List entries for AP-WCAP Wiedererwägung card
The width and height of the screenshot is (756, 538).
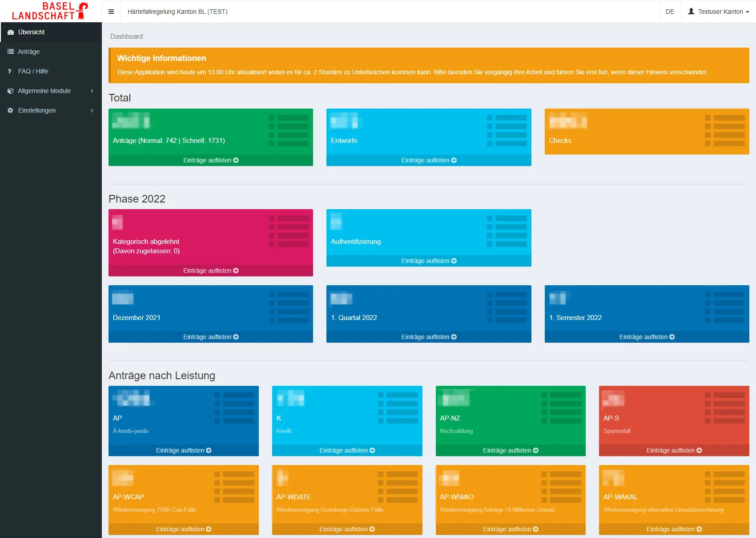click(x=184, y=529)
